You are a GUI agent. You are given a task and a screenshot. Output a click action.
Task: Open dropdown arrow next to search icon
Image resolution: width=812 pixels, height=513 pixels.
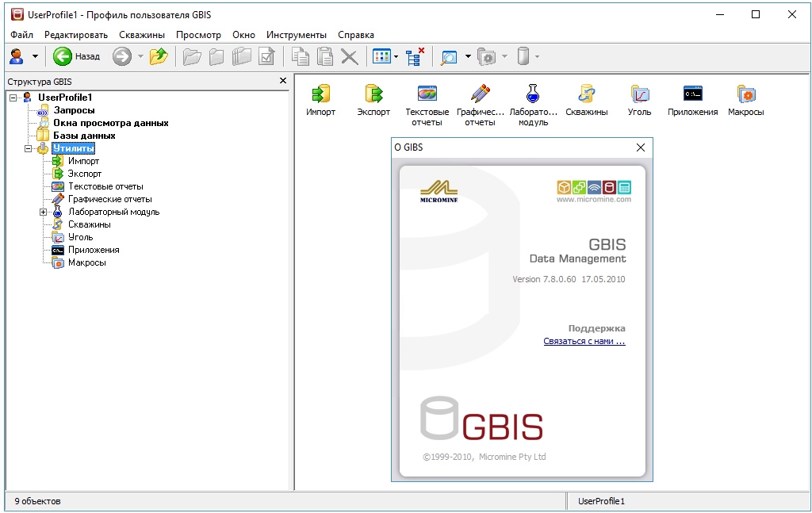point(468,56)
